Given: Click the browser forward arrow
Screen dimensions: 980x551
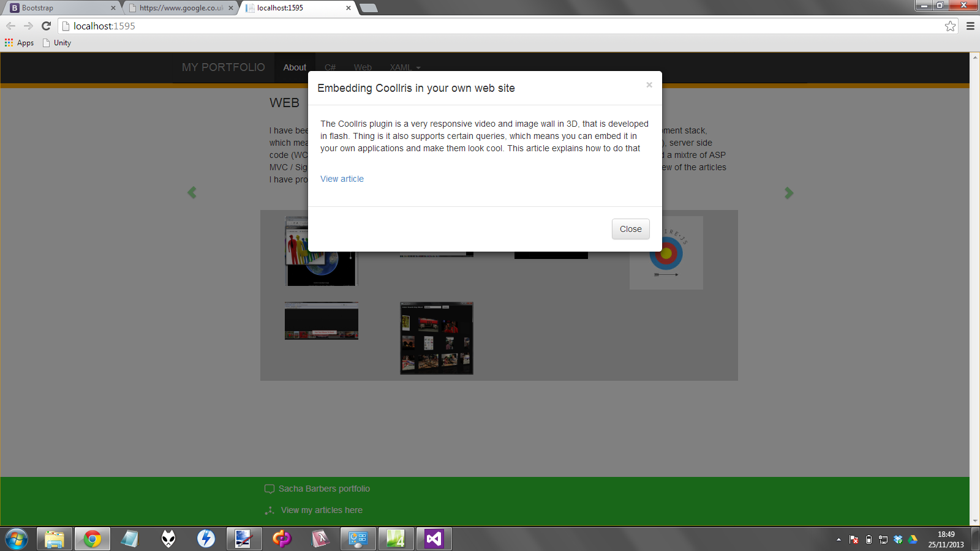Looking at the screenshot, I should pyautogui.click(x=28, y=26).
